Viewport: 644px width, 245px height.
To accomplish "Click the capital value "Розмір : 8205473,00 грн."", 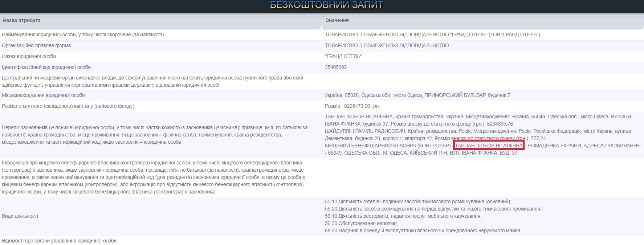I will click(352, 106).
